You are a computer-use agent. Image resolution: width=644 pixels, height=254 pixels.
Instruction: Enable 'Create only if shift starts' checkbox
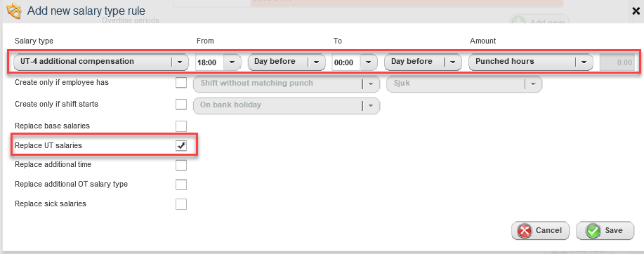point(181,105)
